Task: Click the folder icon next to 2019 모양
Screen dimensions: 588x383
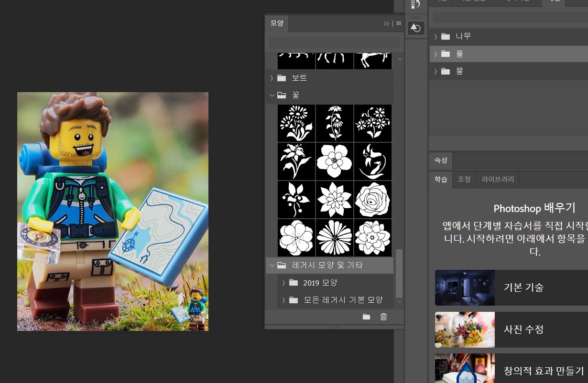Action: 293,282
